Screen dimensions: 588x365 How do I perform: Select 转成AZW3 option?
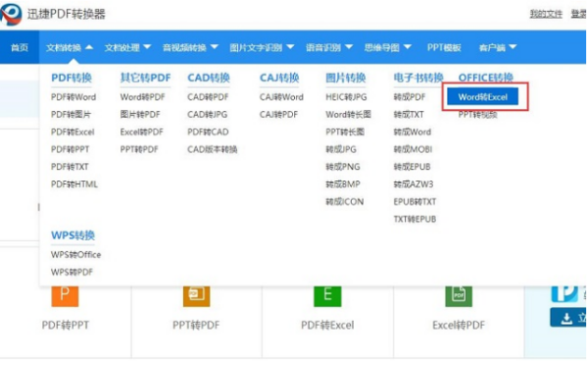[x=414, y=184]
